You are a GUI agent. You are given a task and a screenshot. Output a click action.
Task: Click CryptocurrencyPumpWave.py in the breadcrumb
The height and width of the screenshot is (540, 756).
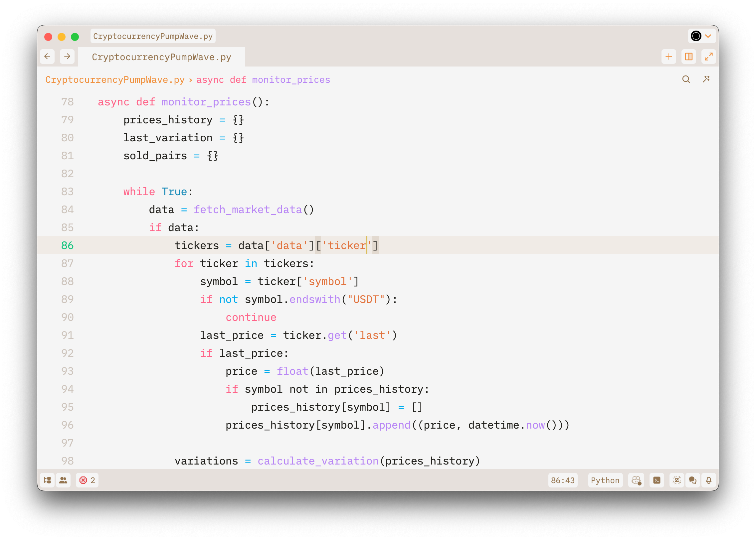coord(115,79)
